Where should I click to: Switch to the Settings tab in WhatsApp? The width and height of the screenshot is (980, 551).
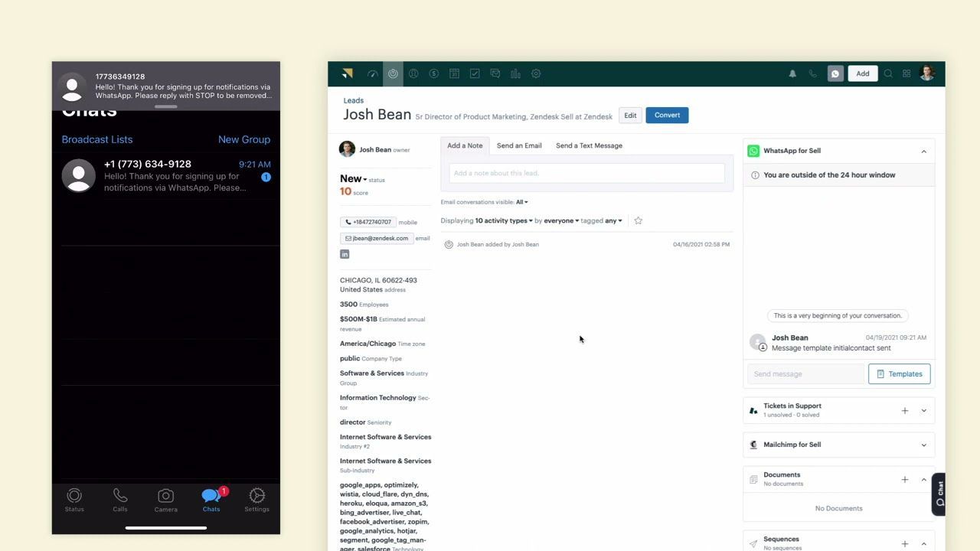[257, 500]
